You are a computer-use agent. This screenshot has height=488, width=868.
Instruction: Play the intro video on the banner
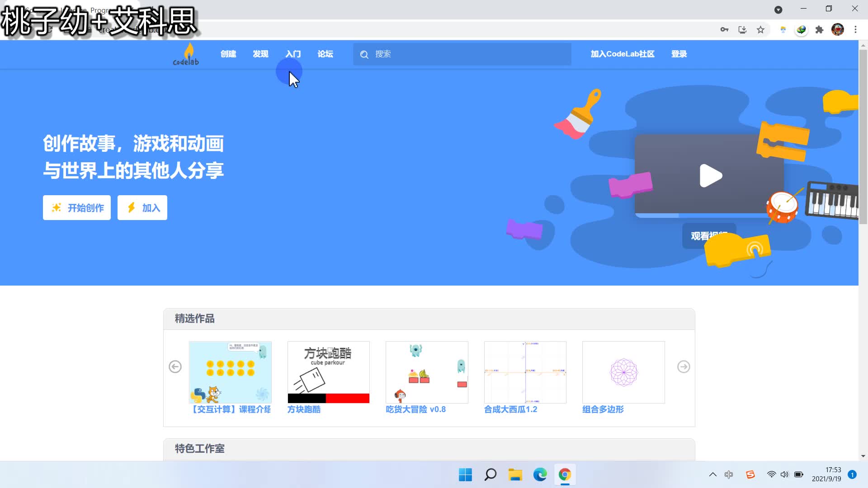tap(711, 176)
